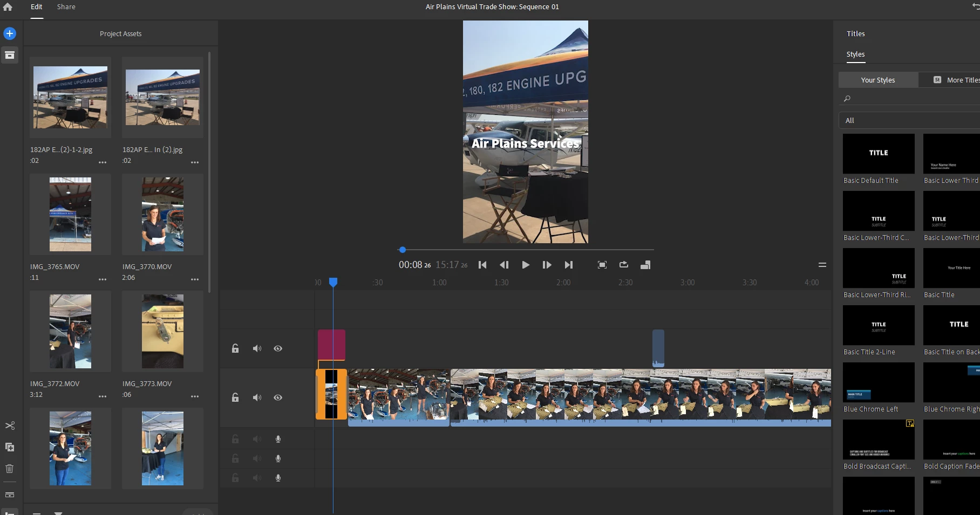Lock the main video track
This screenshot has width=980, height=515.
pyautogui.click(x=235, y=397)
